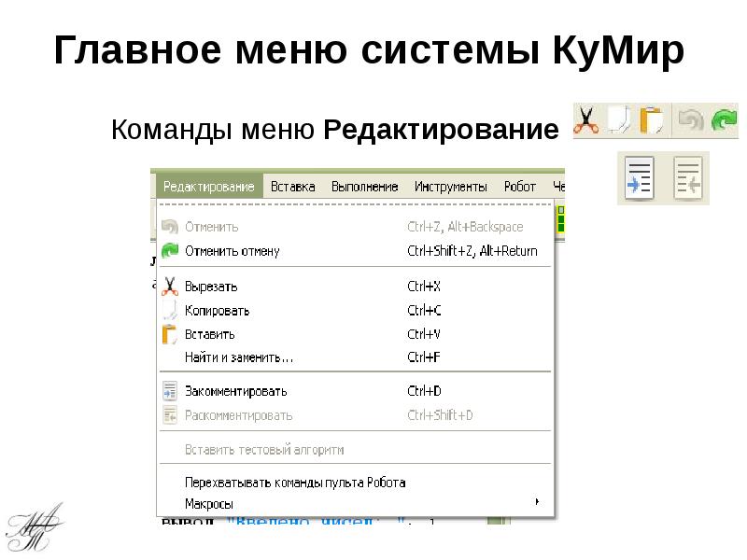Viewport: 747px width, 560px height.
Task: Open the Редактирование menu
Action: point(208,186)
